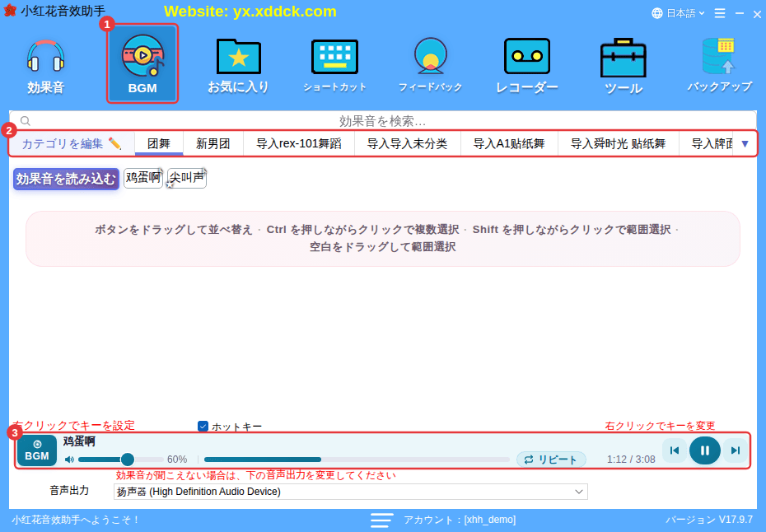
Task: Click the pencil edit icon beside カテゴリを編集
Action: coord(114,143)
